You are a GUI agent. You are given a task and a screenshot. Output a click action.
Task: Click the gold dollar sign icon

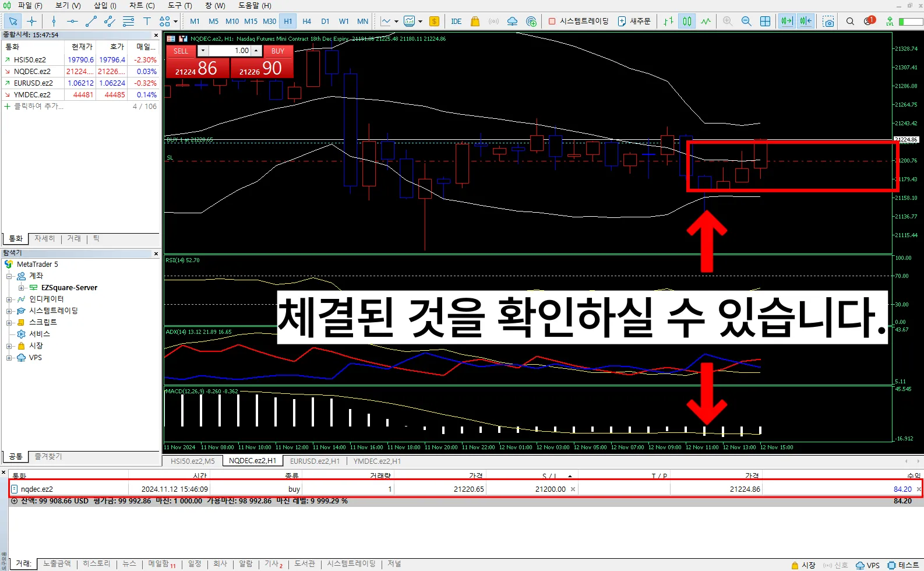[x=434, y=21]
